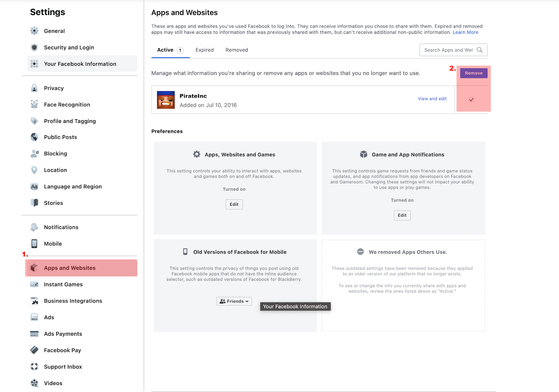Click the phone icon beside Old Versions of Facebook

coord(186,252)
